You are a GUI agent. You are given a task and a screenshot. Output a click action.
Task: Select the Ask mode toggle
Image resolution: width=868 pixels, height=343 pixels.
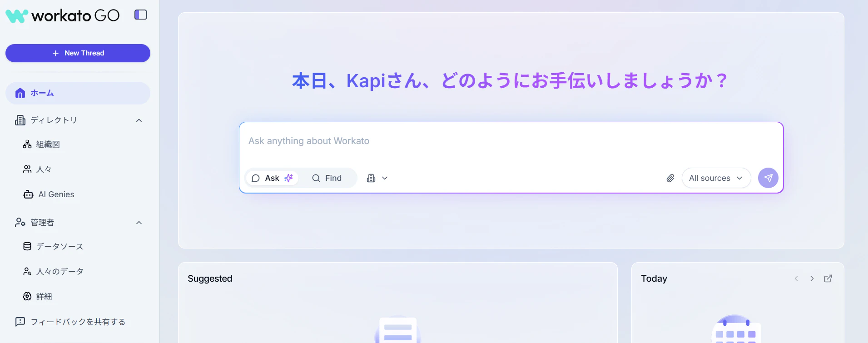[x=272, y=178]
